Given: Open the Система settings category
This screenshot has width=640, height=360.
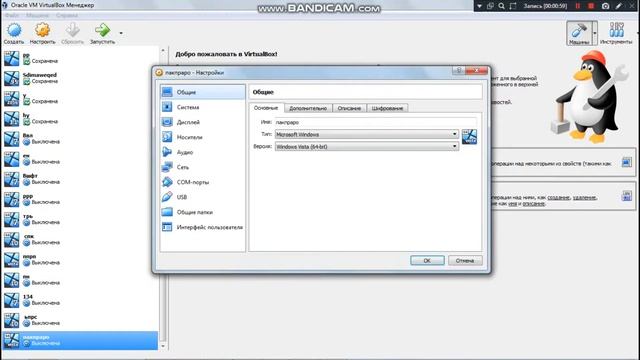Looking at the screenshot, I should tap(203, 107).
